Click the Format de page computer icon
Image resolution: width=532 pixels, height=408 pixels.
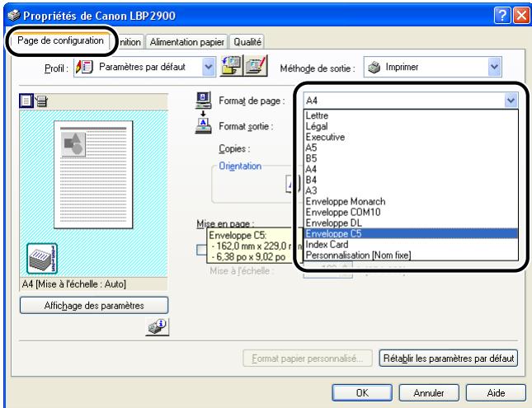pyautogui.click(x=203, y=100)
